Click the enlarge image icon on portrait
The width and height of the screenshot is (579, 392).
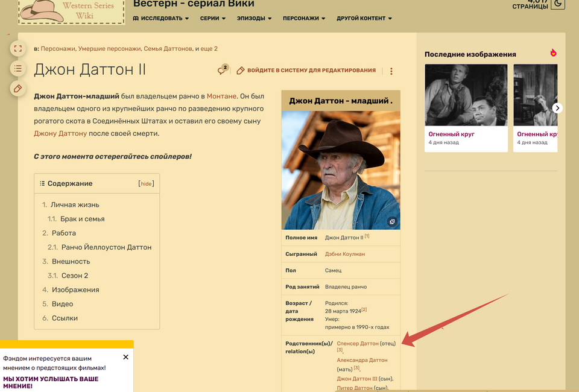click(x=392, y=222)
